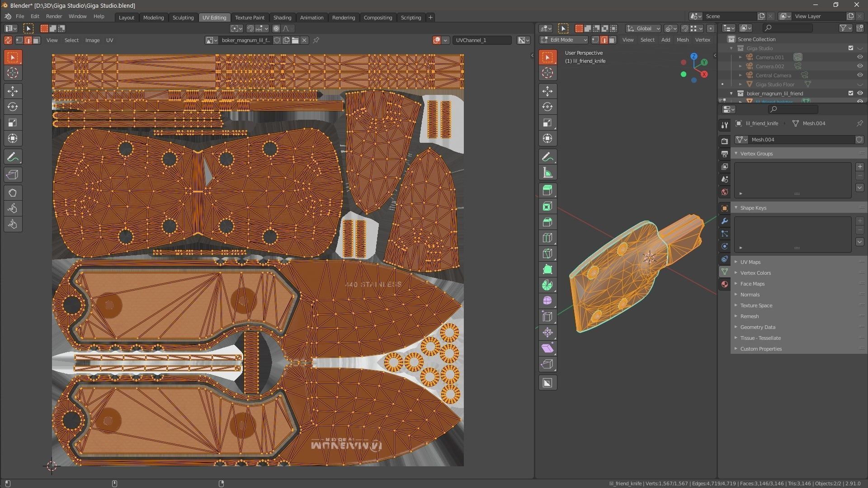Select the Loop Cut tool in the 3D viewport
Image resolution: width=868 pixels, height=488 pixels.
[x=547, y=238]
